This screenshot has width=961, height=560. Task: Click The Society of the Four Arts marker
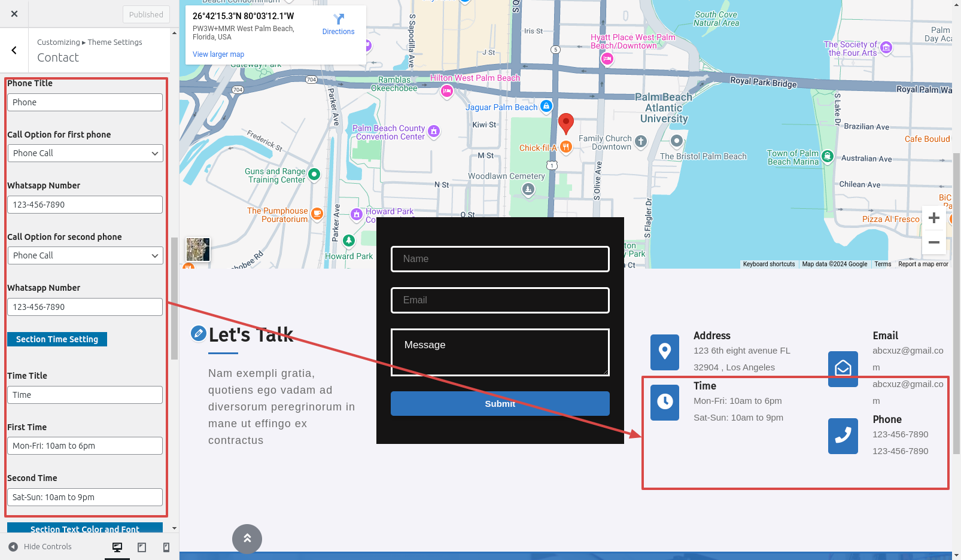click(886, 47)
